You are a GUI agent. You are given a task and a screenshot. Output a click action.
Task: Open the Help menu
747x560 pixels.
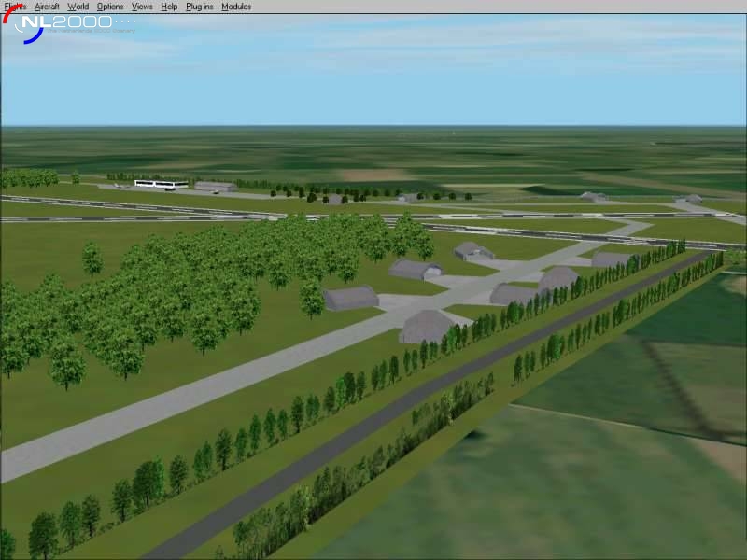coord(169,7)
